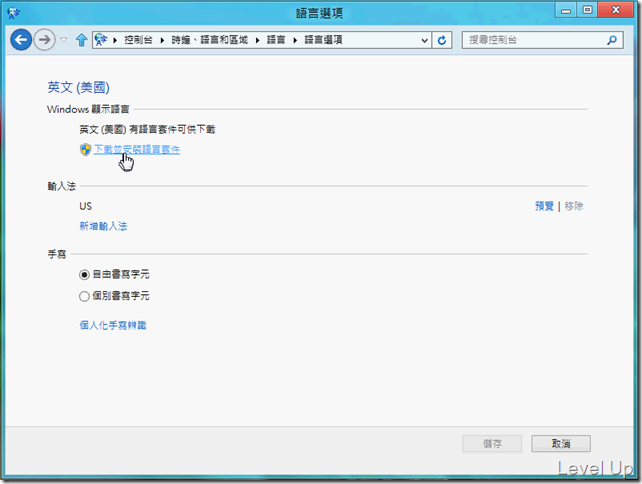Click 移除 for the US input method
Screen dimensions: 642x484
coord(574,206)
